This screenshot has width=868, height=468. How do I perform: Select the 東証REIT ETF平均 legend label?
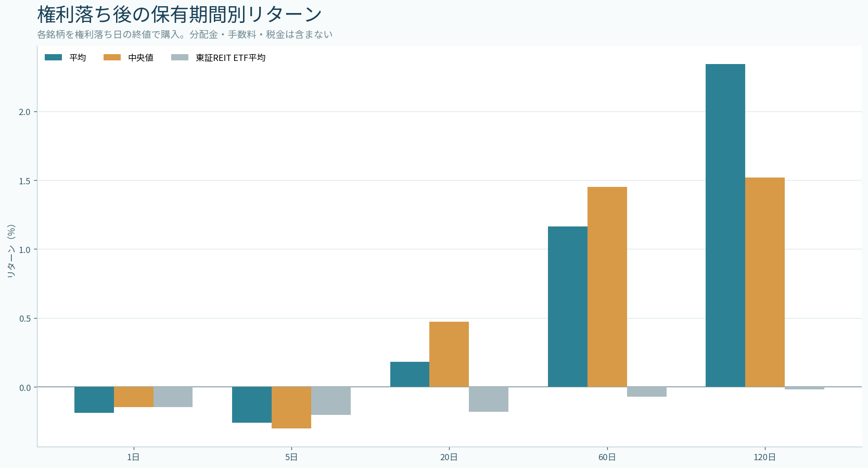tap(231, 58)
